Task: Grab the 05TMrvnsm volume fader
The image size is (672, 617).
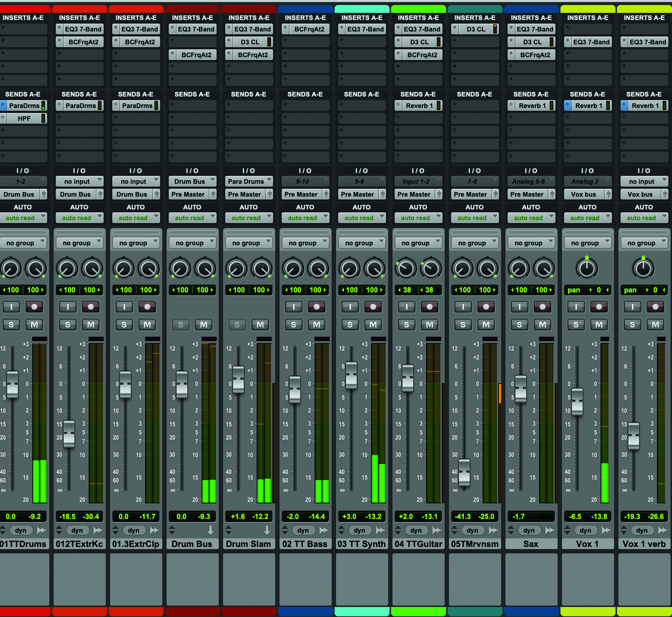Action: pyautogui.click(x=464, y=472)
